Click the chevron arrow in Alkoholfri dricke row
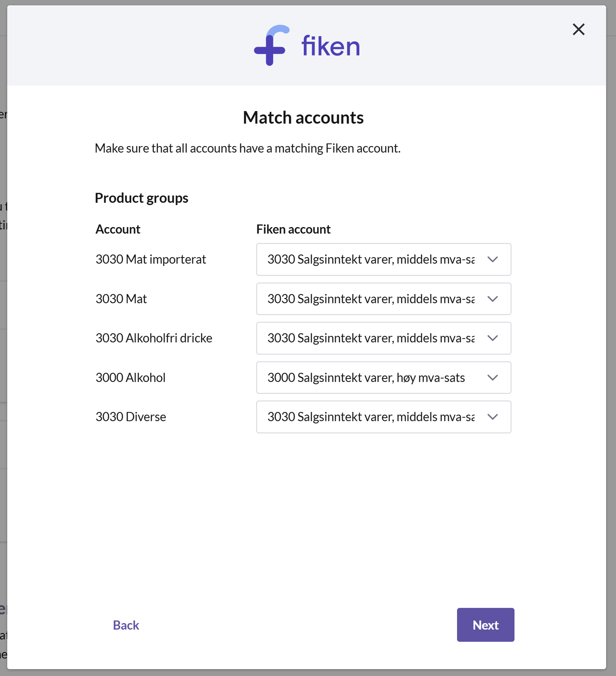The image size is (616, 676). point(492,338)
